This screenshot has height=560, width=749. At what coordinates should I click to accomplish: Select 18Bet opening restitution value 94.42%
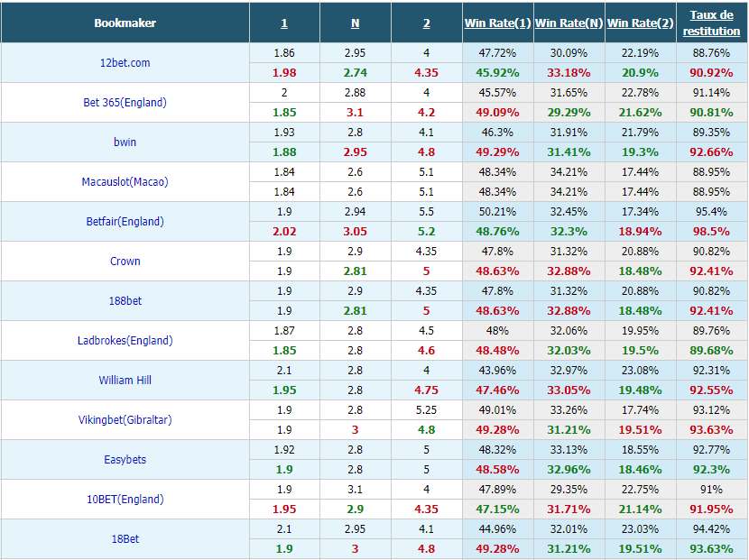pos(711,528)
